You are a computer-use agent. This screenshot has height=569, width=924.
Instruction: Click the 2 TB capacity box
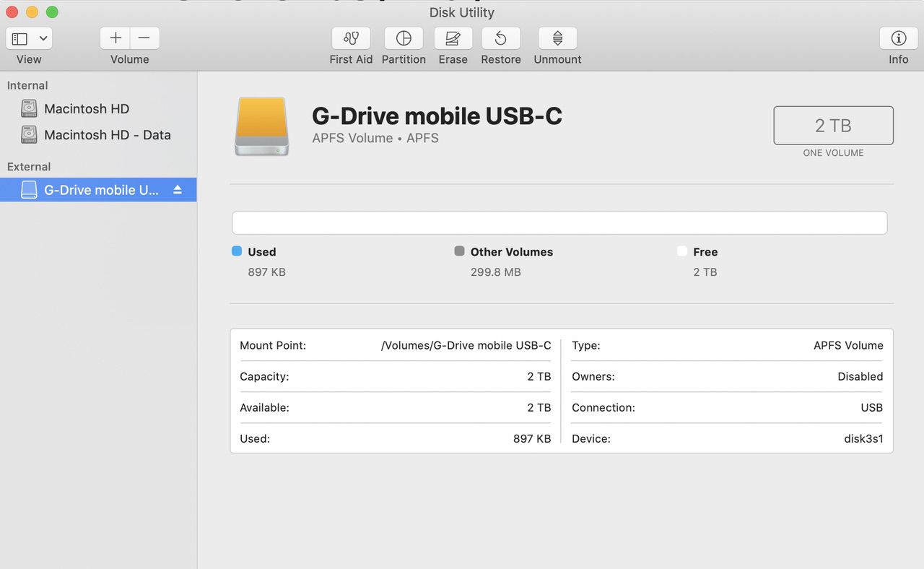[x=833, y=126]
